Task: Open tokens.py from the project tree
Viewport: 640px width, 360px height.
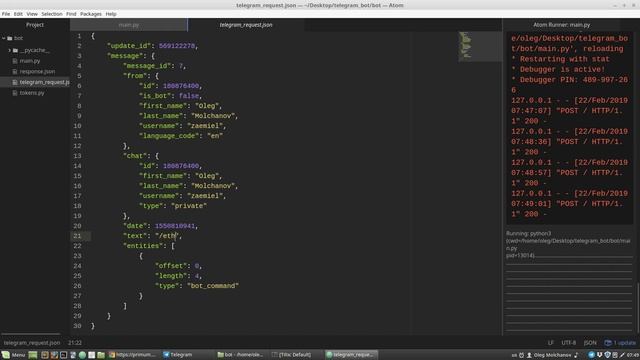Action: pyautogui.click(x=32, y=93)
